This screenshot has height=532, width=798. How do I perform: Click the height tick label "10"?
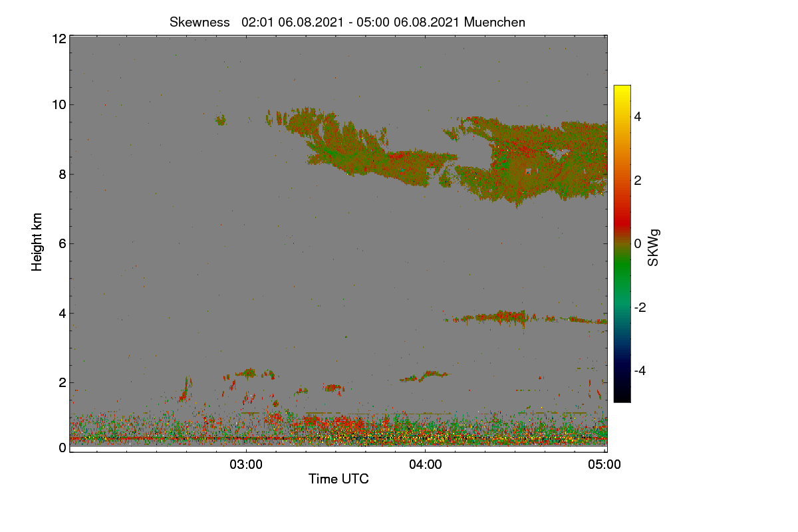[59, 104]
